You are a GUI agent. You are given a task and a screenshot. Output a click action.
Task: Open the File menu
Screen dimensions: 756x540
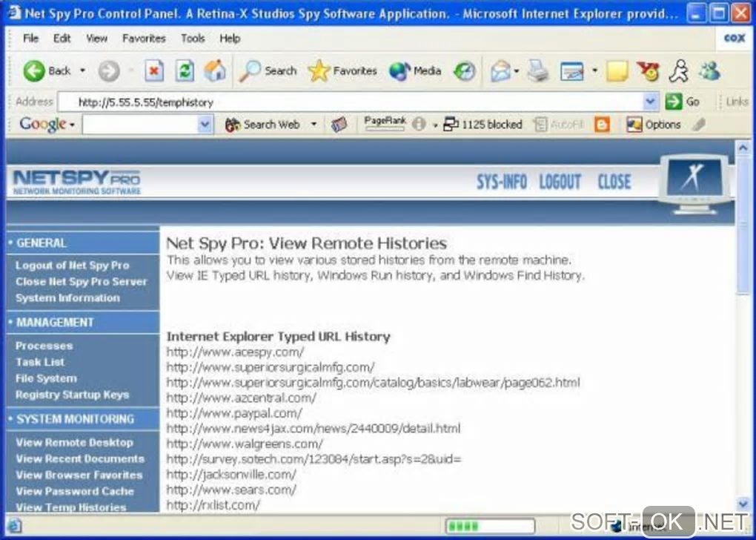[30, 38]
